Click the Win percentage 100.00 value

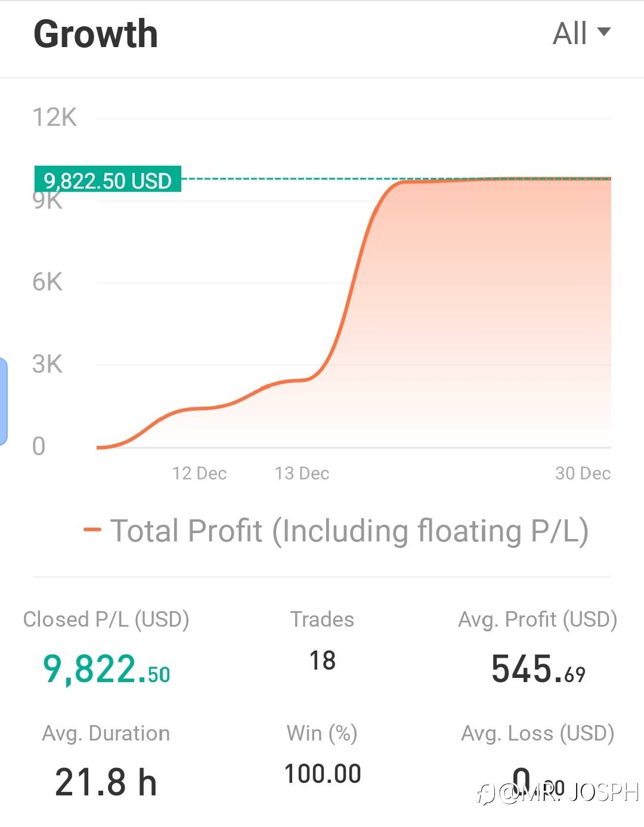(323, 774)
